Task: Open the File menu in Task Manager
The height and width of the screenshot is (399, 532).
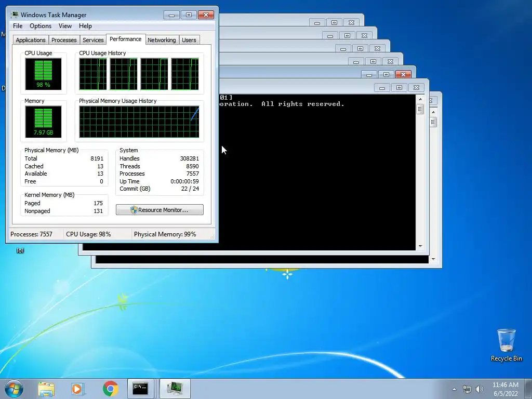Action: (x=18, y=26)
